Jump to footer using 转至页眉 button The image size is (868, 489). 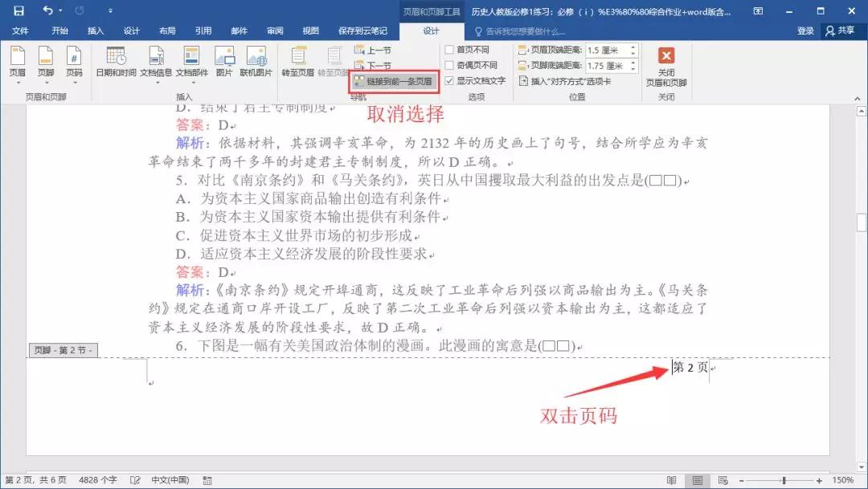pos(299,63)
